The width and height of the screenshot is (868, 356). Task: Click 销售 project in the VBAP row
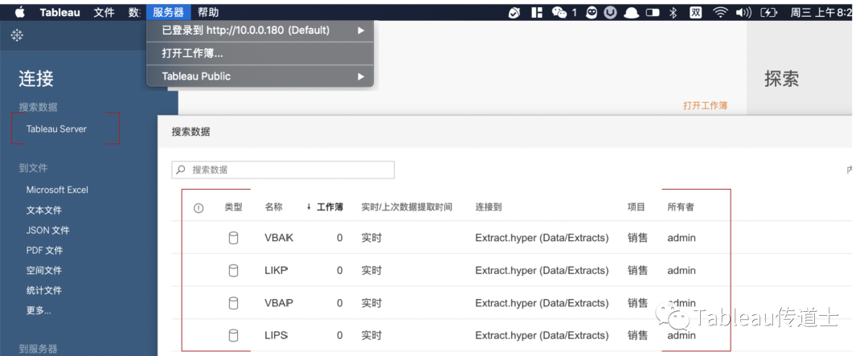click(637, 303)
